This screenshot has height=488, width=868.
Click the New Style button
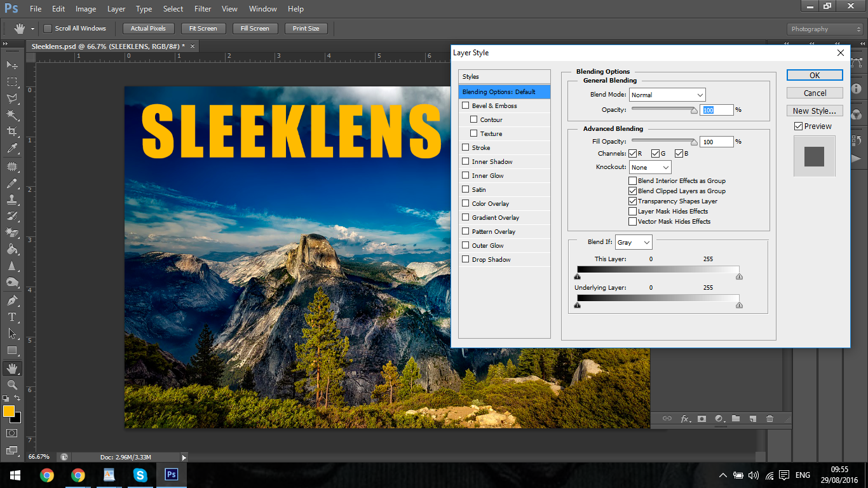815,111
